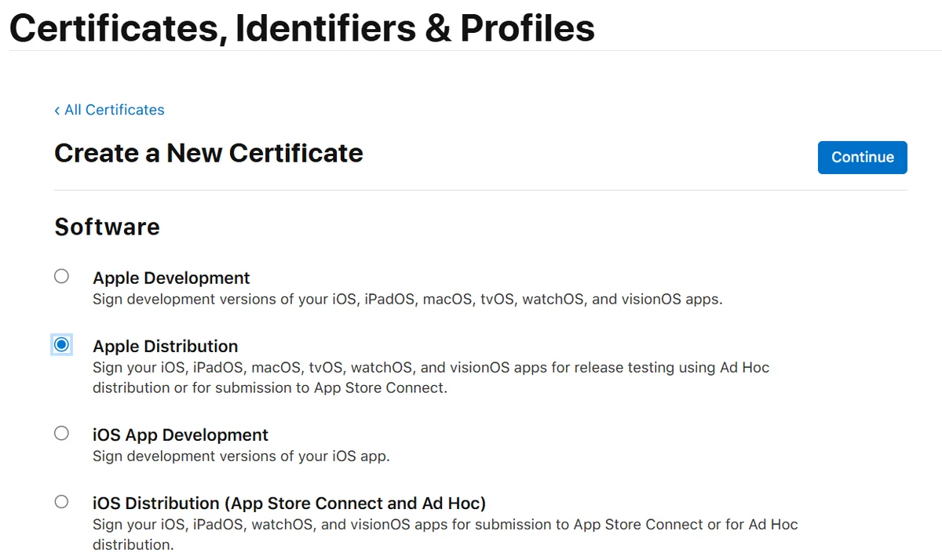Click the Apple Development description text
The image size is (942, 560).
point(407,299)
